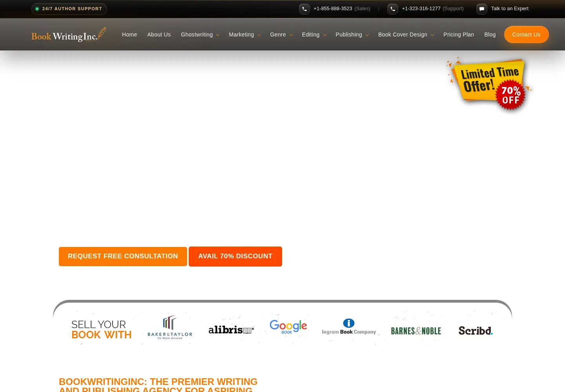This screenshot has height=392, width=565.
Task: Click the Baker & Taylor logo
Action: point(170,327)
